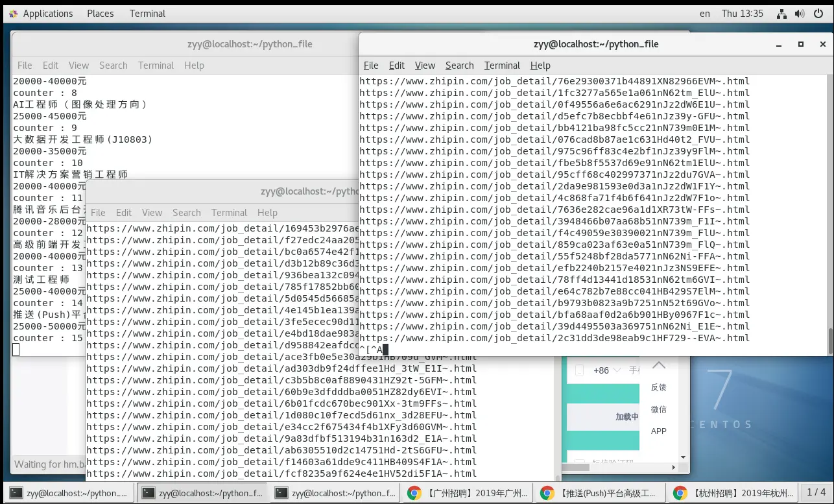Viewport: 834px width, 504px height.
Task: Open Search menu in counter-output terminal window
Action: point(113,66)
